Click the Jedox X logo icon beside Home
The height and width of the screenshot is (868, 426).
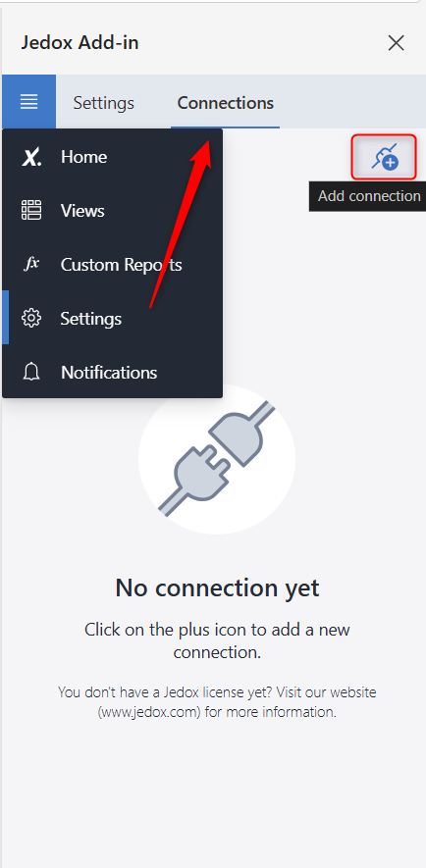point(31,157)
